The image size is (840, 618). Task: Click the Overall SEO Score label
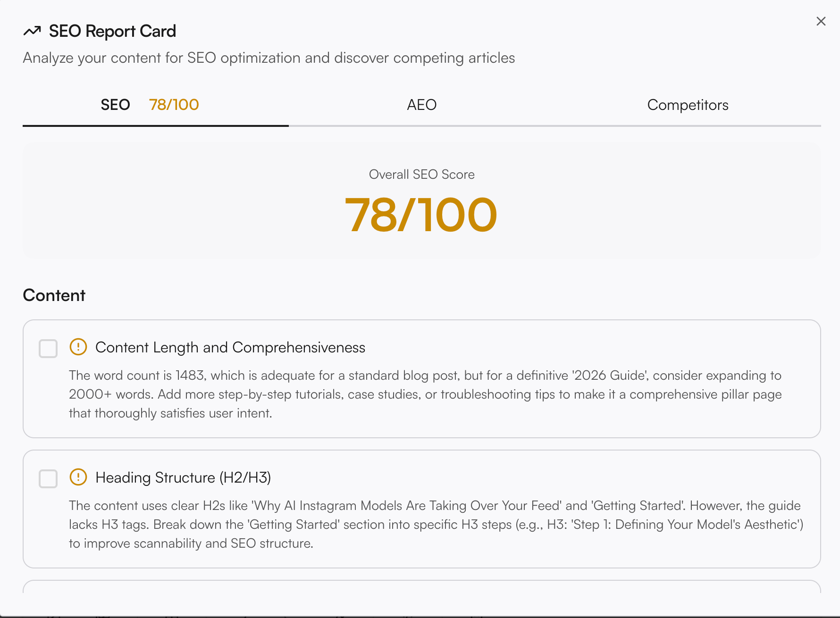click(x=422, y=175)
